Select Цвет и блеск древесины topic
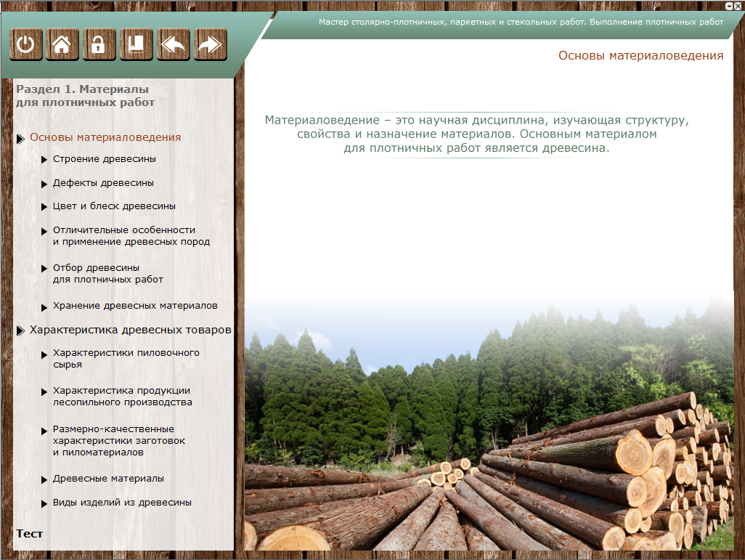The image size is (745, 560). pyautogui.click(x=114, y=206)
